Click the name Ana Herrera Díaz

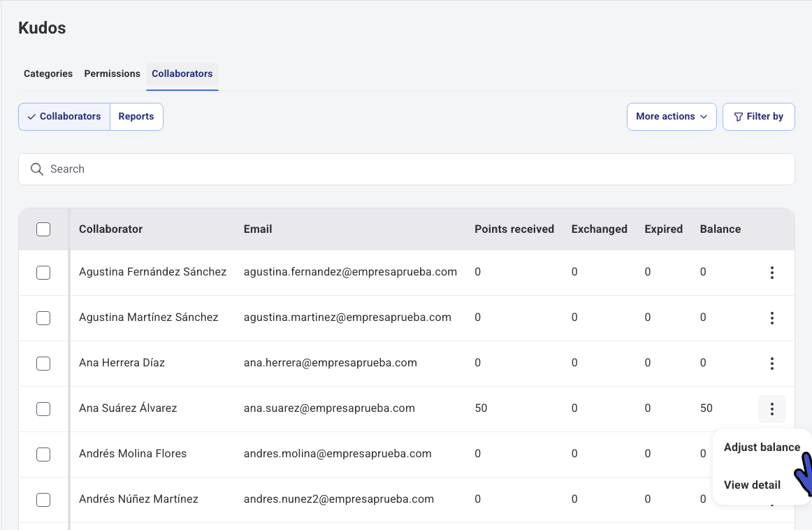coord(122,363)
